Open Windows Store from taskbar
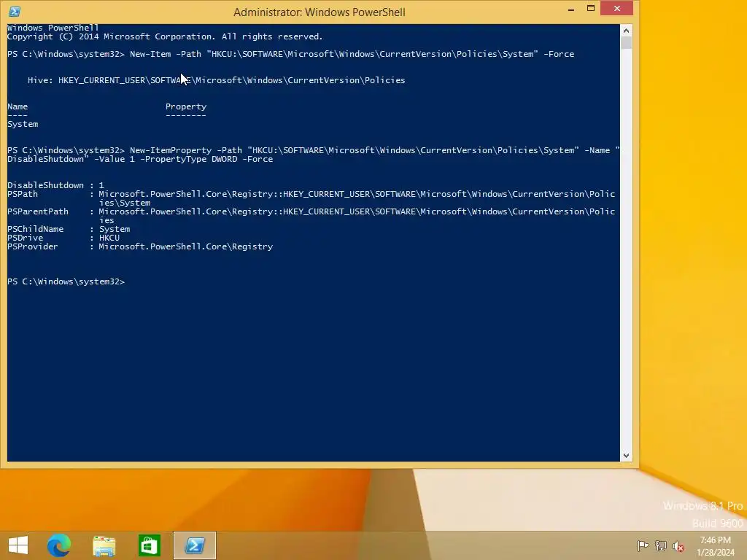 pos(149,545)
